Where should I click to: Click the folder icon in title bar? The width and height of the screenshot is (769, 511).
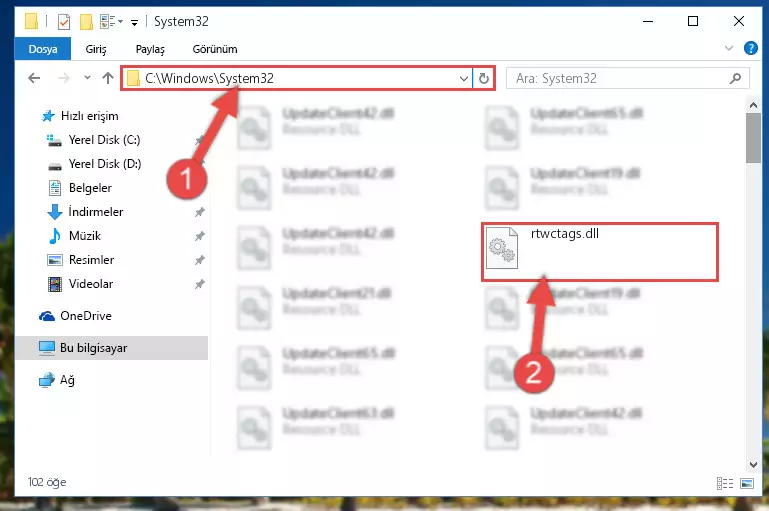click(x=31, y=22)
